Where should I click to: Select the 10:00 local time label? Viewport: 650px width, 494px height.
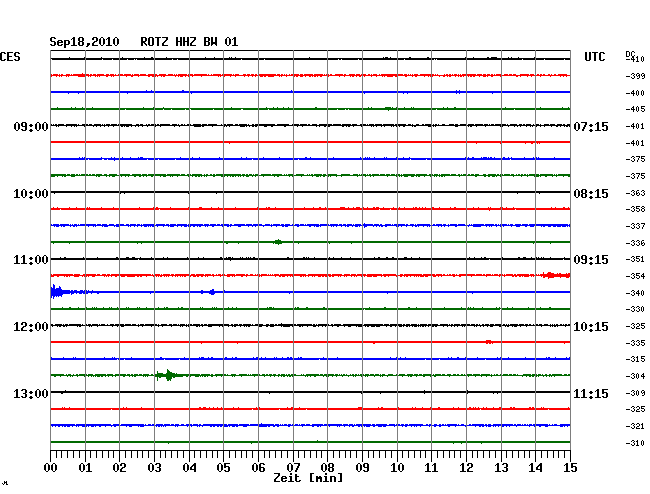click(x=31, y=194)
